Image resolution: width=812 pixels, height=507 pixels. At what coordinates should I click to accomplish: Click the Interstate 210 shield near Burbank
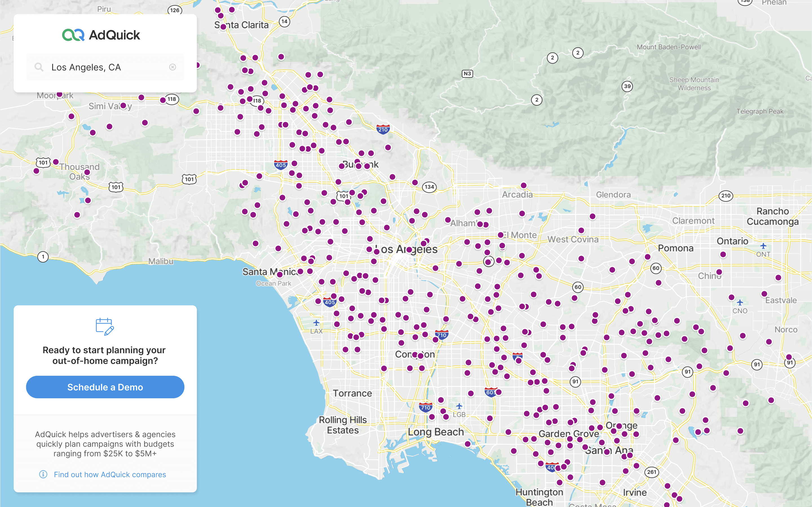tap(383, 130)
